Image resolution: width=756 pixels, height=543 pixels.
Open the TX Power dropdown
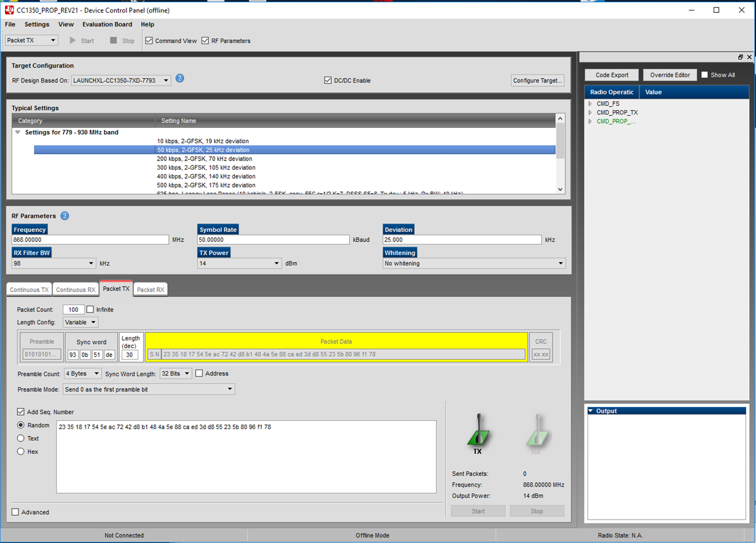[x=239, y=263]
